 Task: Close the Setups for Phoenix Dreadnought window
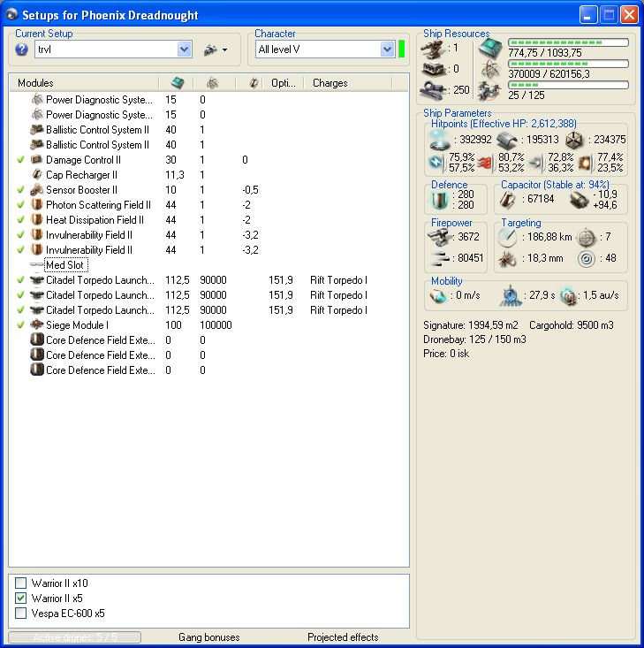click(x=629, y=15)
